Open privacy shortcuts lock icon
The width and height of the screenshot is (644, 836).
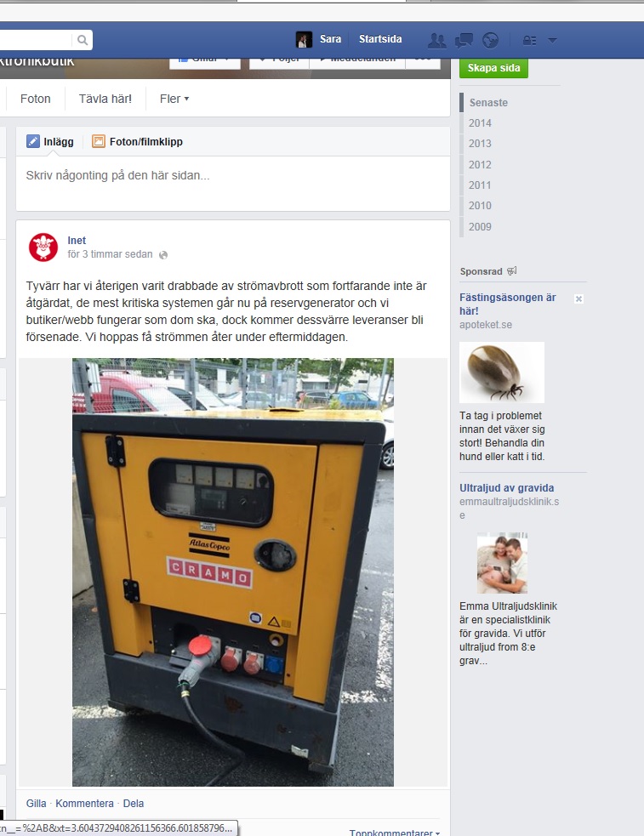[529, 40]
